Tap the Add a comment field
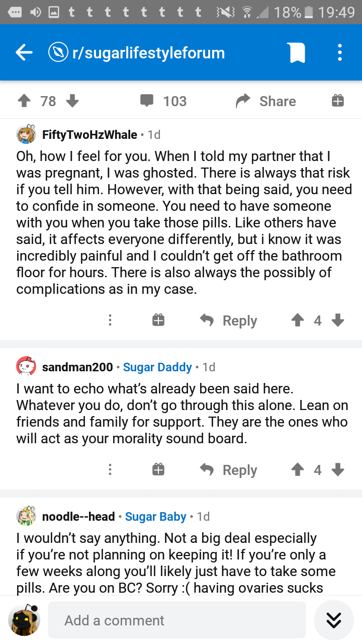Viewport: 362px width, 644px height. tap(177, 620)
